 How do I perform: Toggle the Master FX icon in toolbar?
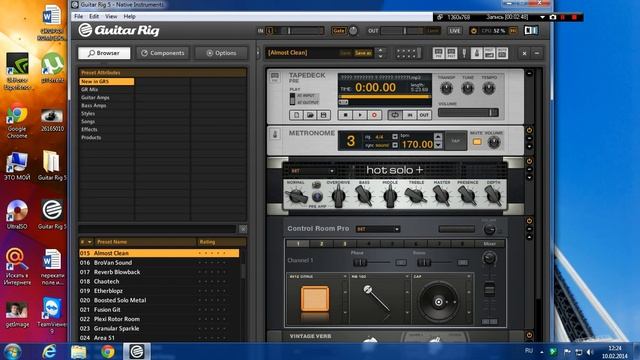(502, 53)
